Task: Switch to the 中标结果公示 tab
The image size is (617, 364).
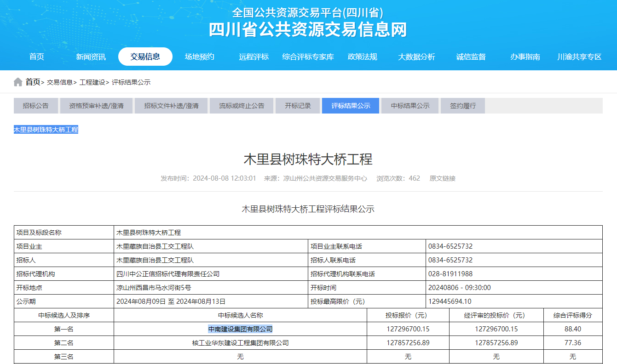Action: tap(409, 105)
